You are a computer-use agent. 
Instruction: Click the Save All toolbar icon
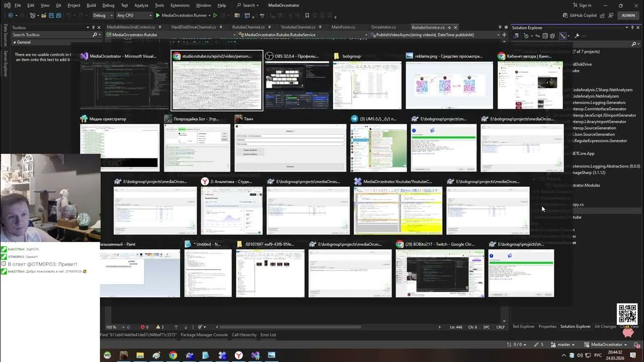coord(59,16)
